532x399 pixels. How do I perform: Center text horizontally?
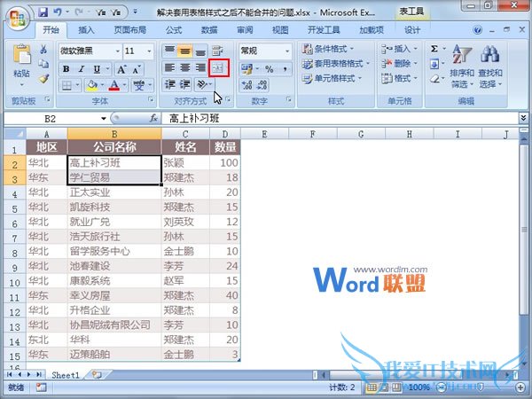click(x=185, y=68)
